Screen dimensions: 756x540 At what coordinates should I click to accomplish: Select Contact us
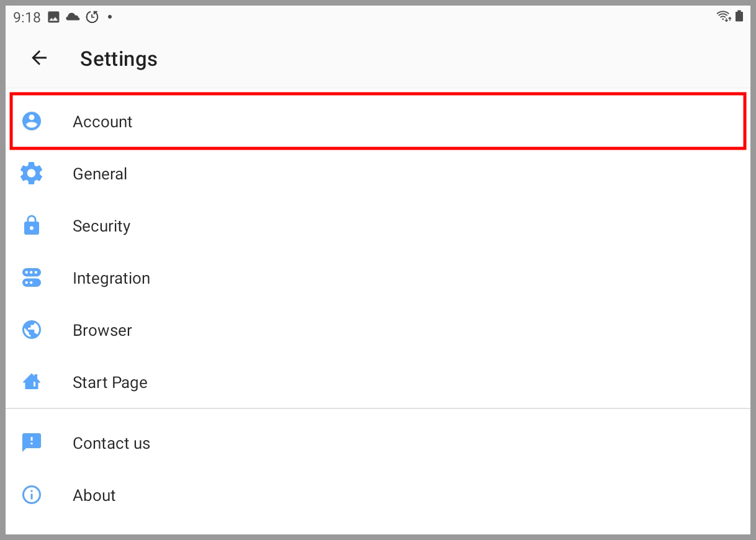(378, 443)
